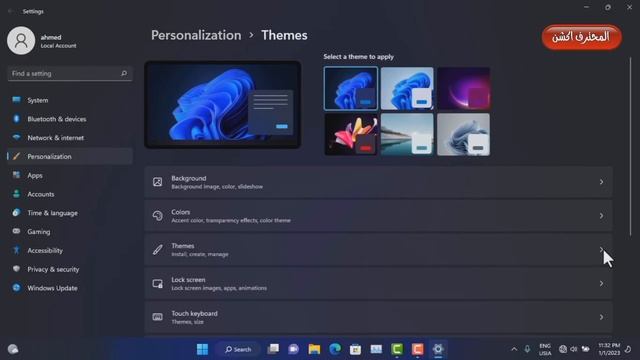Open Microsoft Store from the taskbar

pos(356,349)
